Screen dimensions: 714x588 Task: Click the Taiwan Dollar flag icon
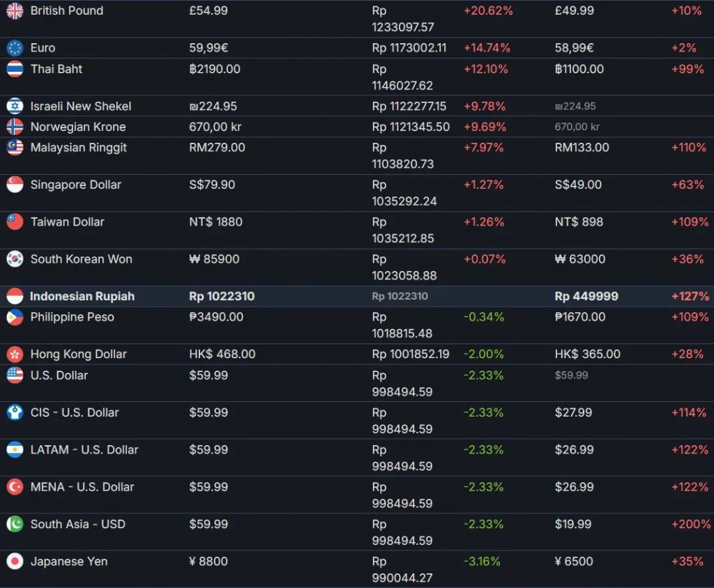(x=15, y=222)
